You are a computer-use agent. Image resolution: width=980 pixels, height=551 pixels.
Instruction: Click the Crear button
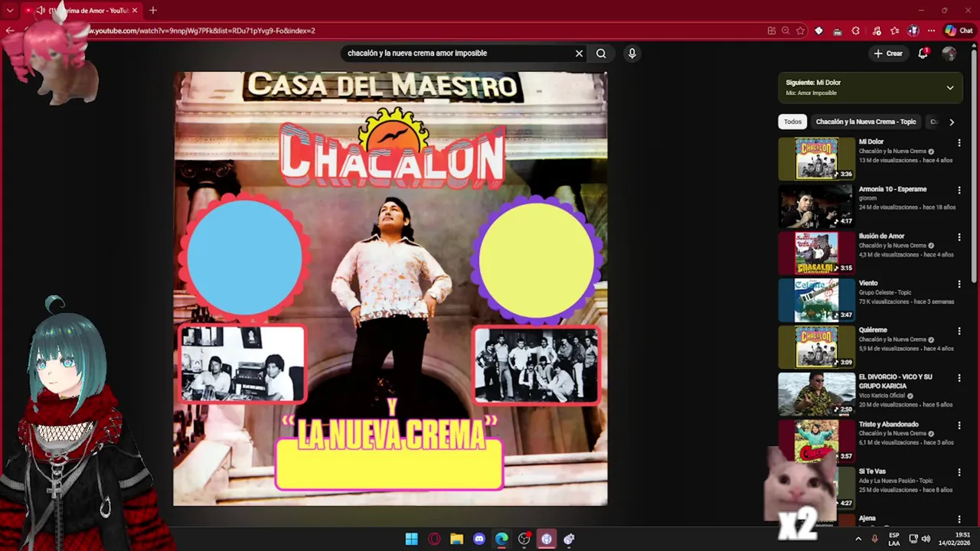tap(888, 54)
